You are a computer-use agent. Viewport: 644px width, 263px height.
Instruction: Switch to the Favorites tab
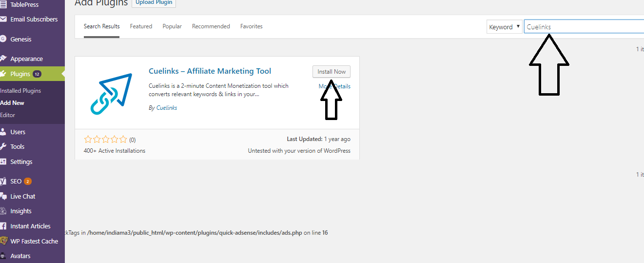[251, 26]
